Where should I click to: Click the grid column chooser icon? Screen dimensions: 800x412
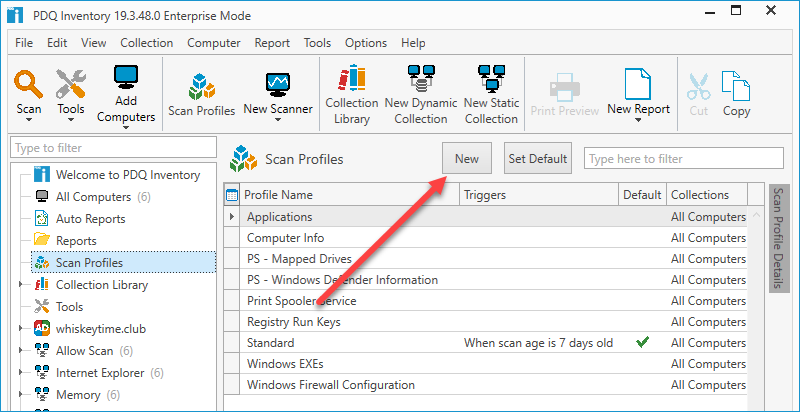point(232,195)
